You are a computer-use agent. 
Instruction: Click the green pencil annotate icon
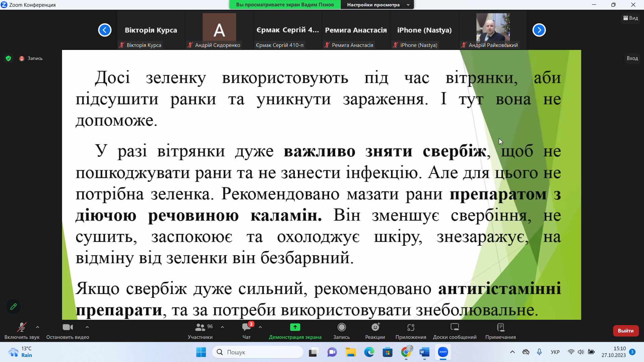coord(13,306)
